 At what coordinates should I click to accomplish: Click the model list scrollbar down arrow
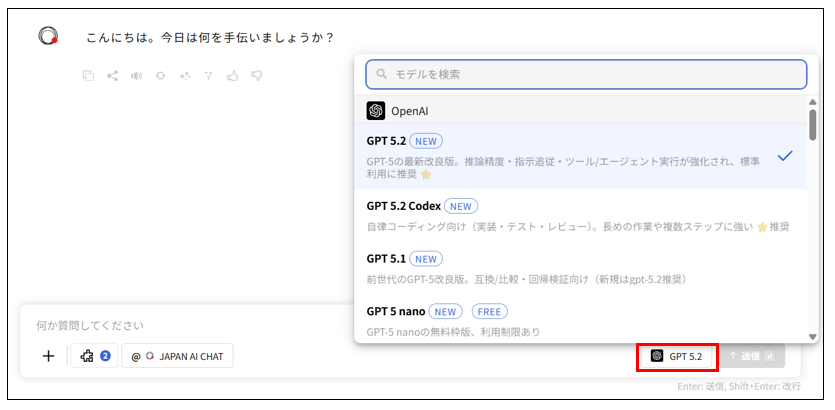tap(813, 336)
